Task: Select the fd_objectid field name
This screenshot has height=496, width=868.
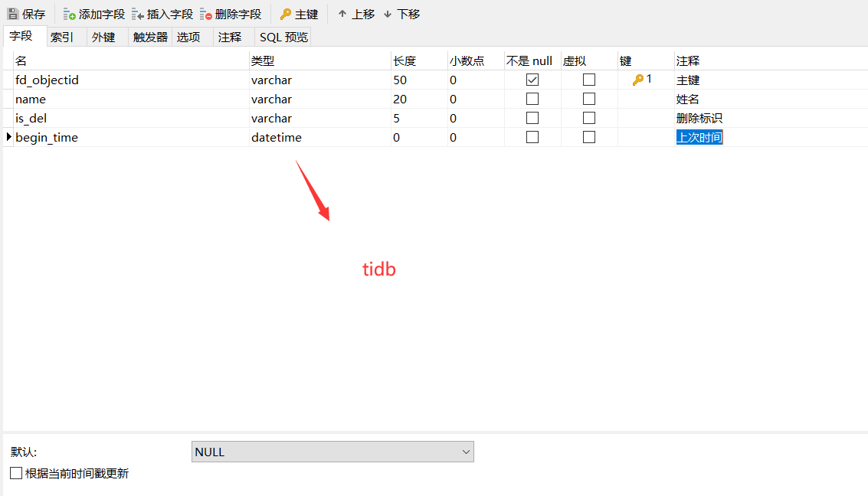Action: tap(47, 80)
